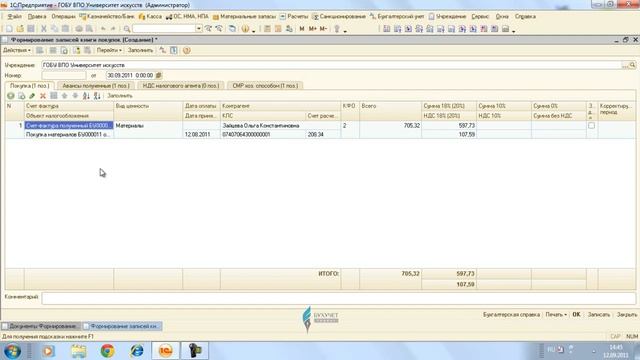The height and width of the screenshot is (360, 640).
Task: Switch to Авансы полученные tab
Action: (96, 86)
